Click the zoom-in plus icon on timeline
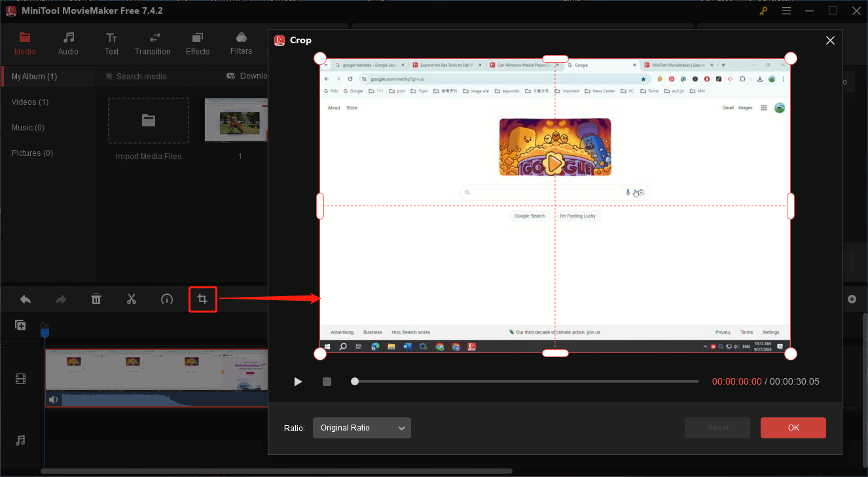 tap(852, 299)
